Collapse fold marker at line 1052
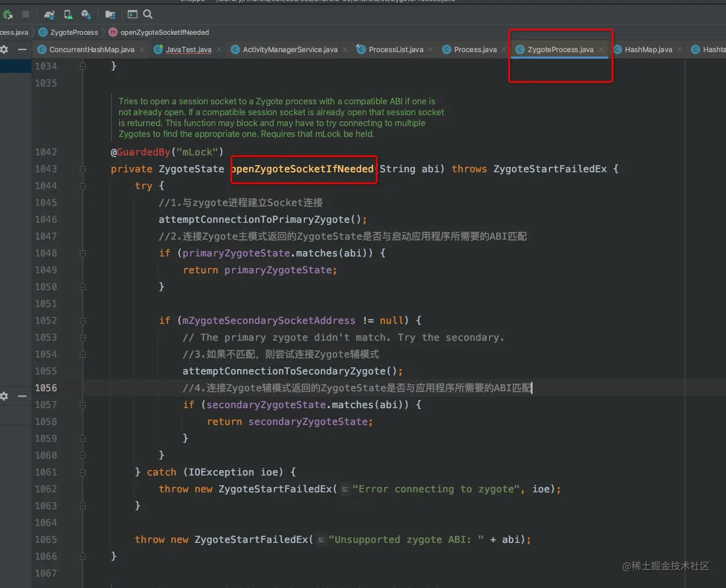 (x=83, y=321)
